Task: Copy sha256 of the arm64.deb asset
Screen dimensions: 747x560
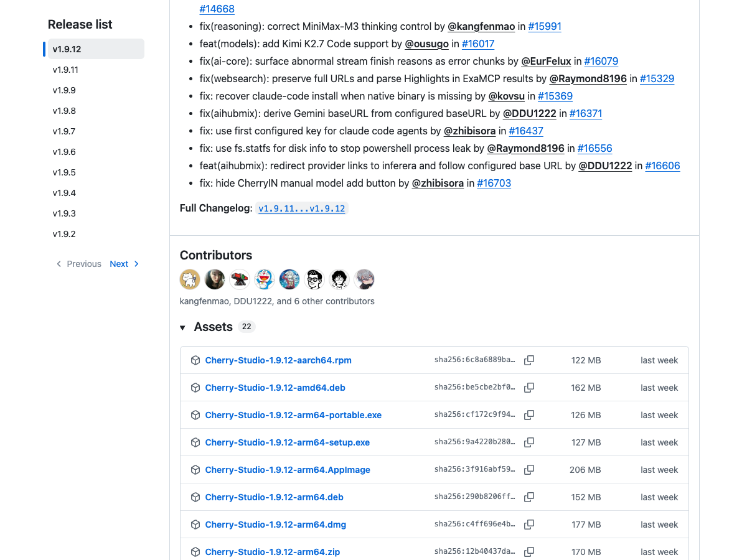Action: [529, 497]
